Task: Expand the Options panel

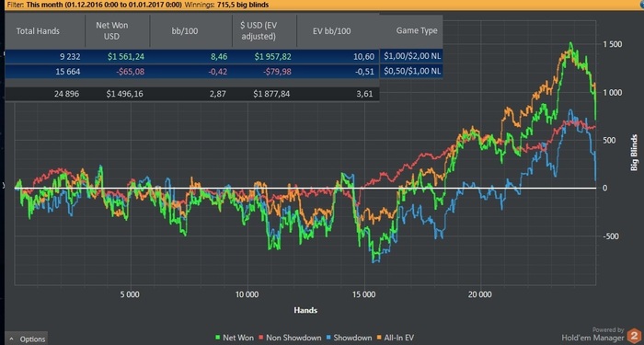Action: pyautogui.click(x=27, y=339)
